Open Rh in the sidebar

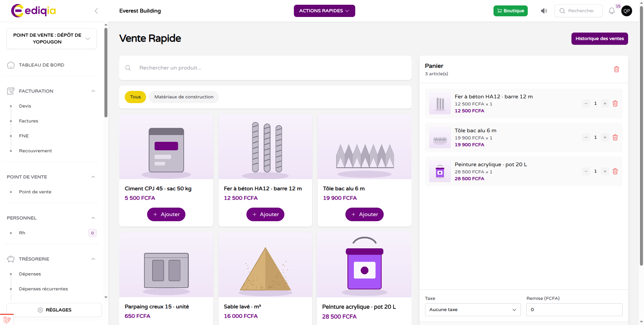tap(22, 233)
